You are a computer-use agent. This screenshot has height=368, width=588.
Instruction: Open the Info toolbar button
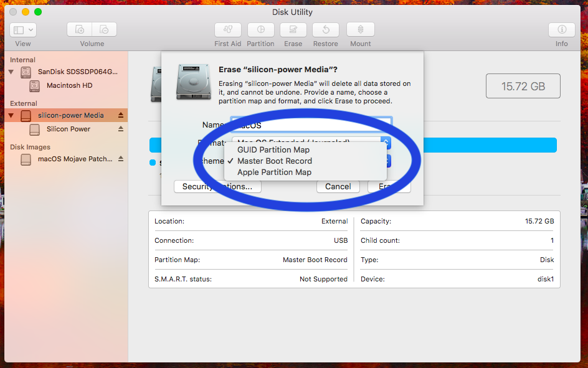click(x=561, y=30)
